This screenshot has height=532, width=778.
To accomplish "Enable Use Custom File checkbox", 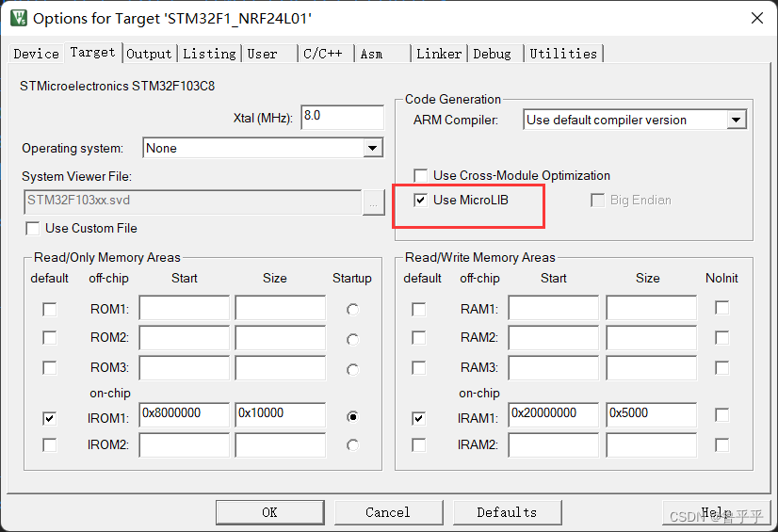I will (x=33, y=229).
